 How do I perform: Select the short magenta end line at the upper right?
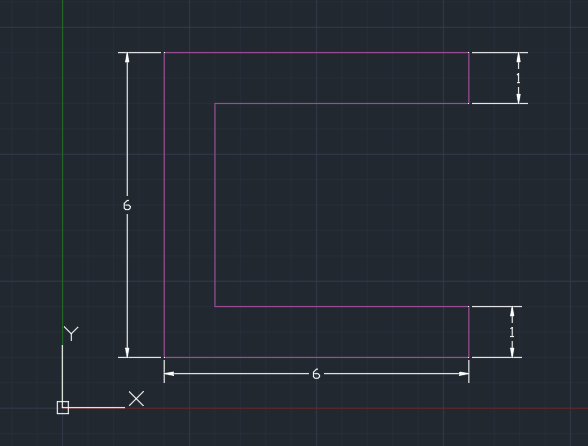(469, 78)
